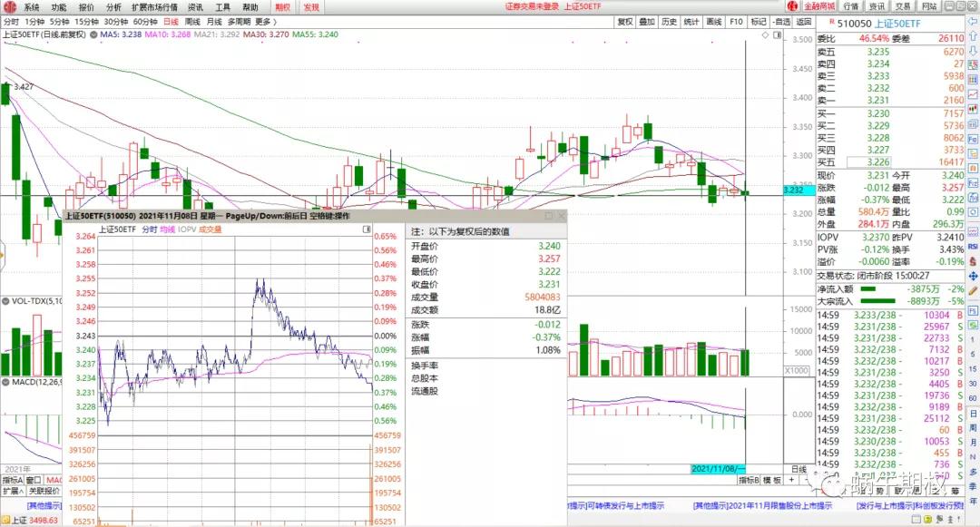This screenshot has height=527, width=980.
Task: Click the panel layout icon above price axis
Action: click(x=776, y=34)
